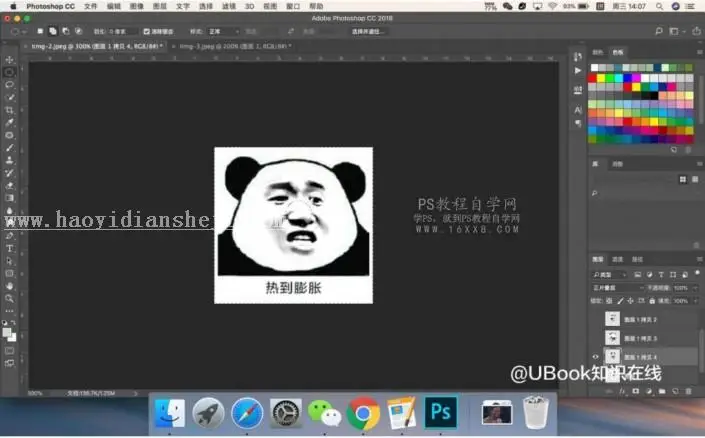Open the layer Fill dropdown arrow
Image resolution: width=705 pixels, height=438 pixels.
pyautogui.click(x=696, y=301)
